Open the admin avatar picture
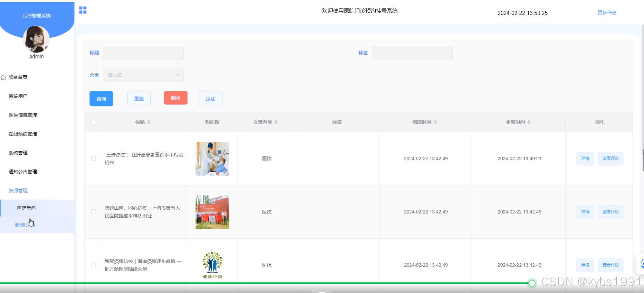This screenshot has height=293, width=644. [x=36, y=39]
